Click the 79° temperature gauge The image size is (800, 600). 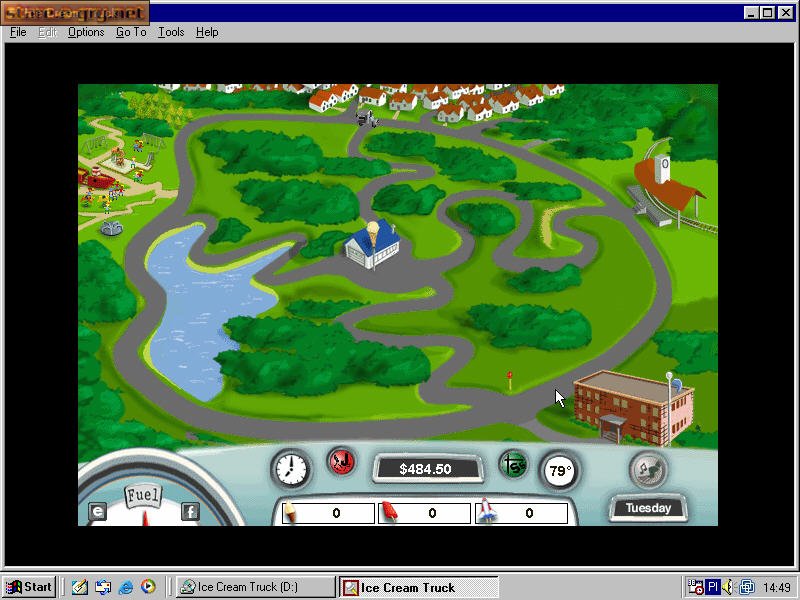click(x=559, y=470)
